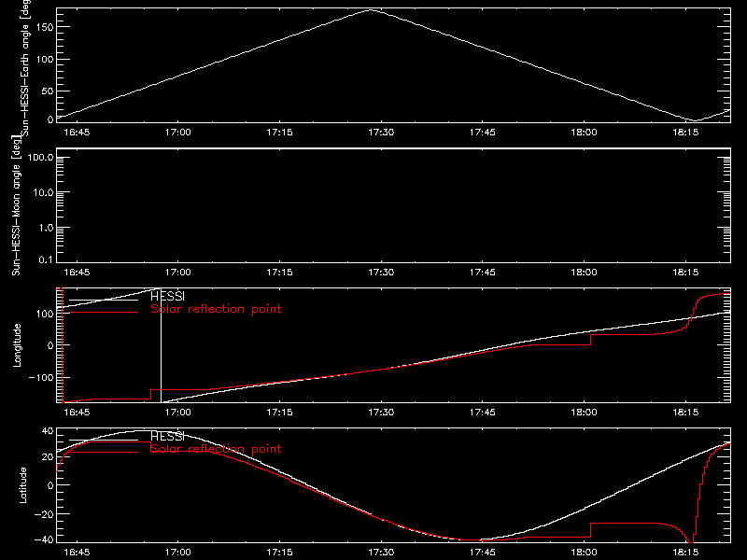Click tick label -100 on Longitude axis
The width and height of the screenshot is (747, 560).
(x=41, y=378)
